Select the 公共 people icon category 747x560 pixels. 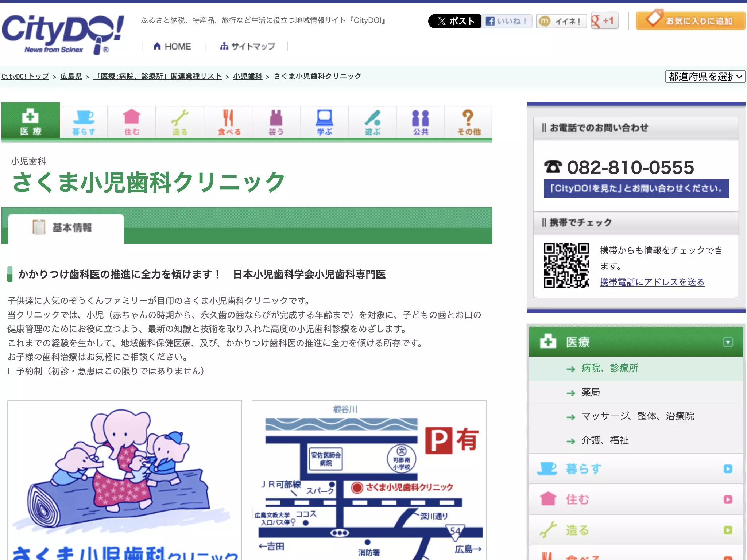(x=421, y=122)
